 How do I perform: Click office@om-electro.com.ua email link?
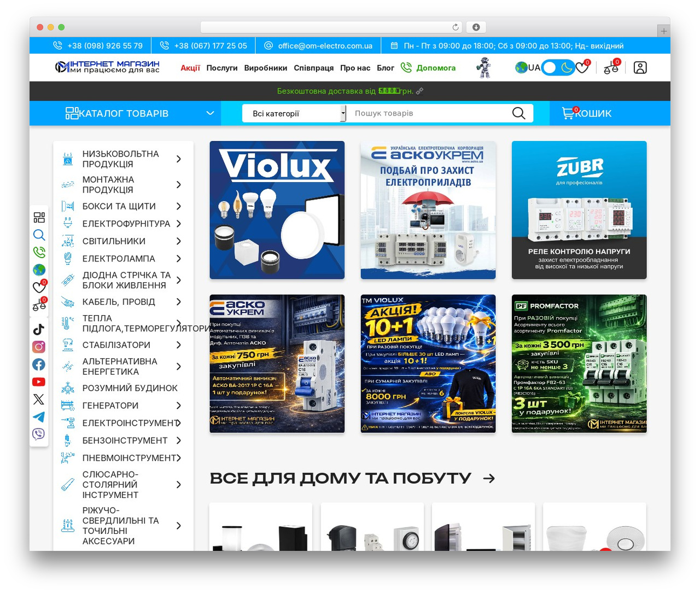(x=318, y=45)
